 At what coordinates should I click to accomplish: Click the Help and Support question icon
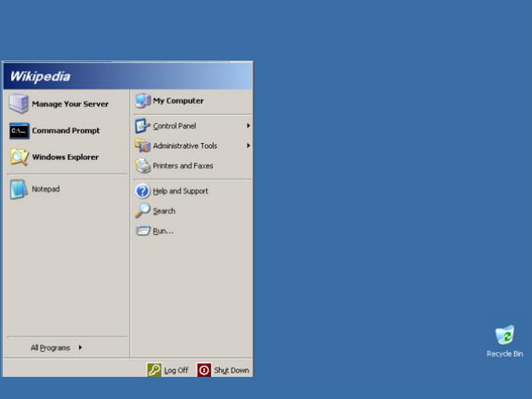point(142,191)
